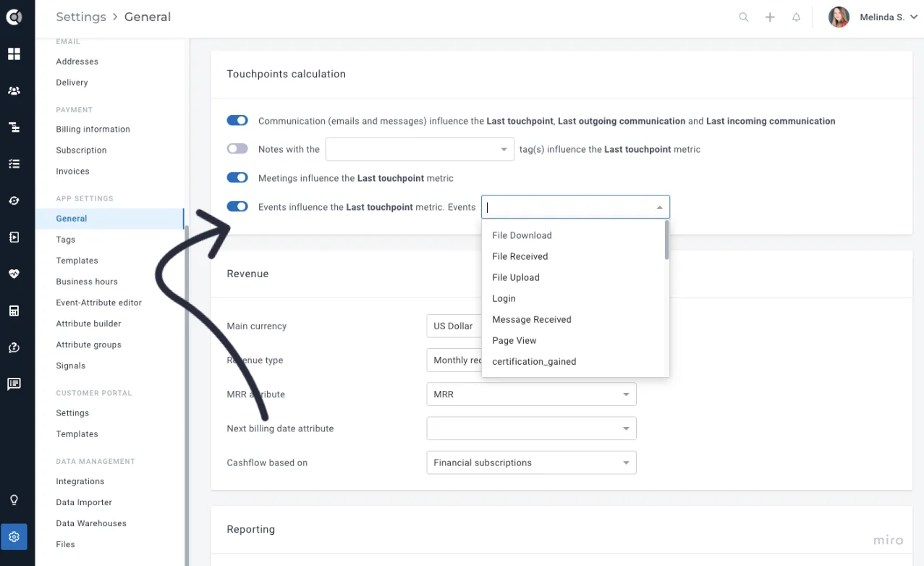
Task: Open the messages chat icon in sidebar
Action: point(14,384)
